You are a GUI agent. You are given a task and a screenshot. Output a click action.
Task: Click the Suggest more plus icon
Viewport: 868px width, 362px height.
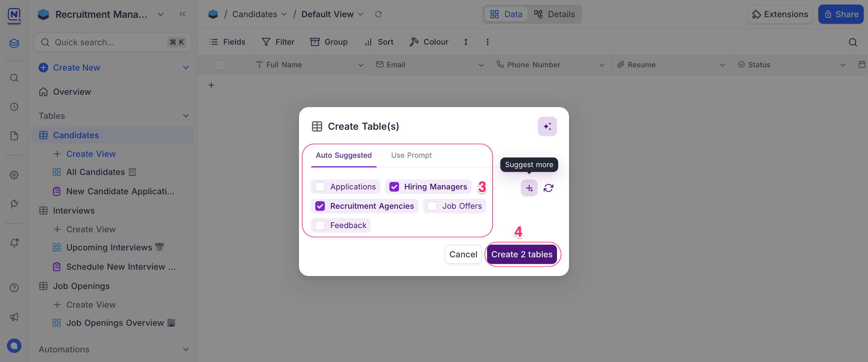coord(529,188)
